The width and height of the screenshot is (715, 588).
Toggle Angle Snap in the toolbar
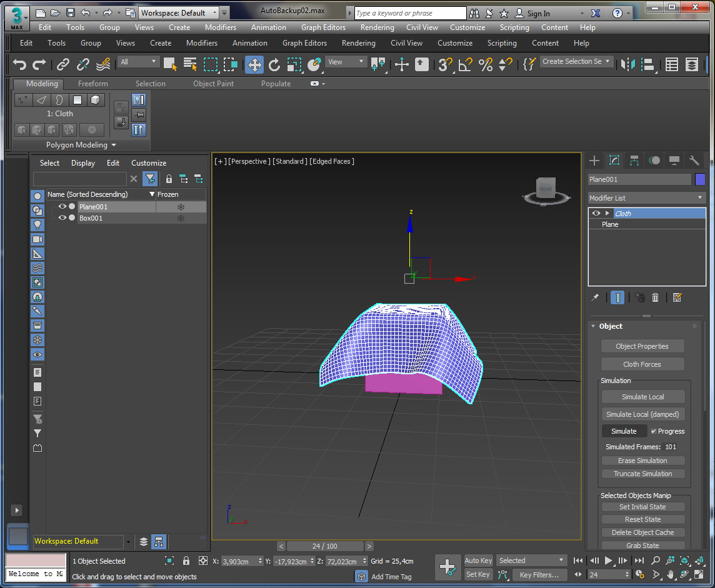(465, 64)
